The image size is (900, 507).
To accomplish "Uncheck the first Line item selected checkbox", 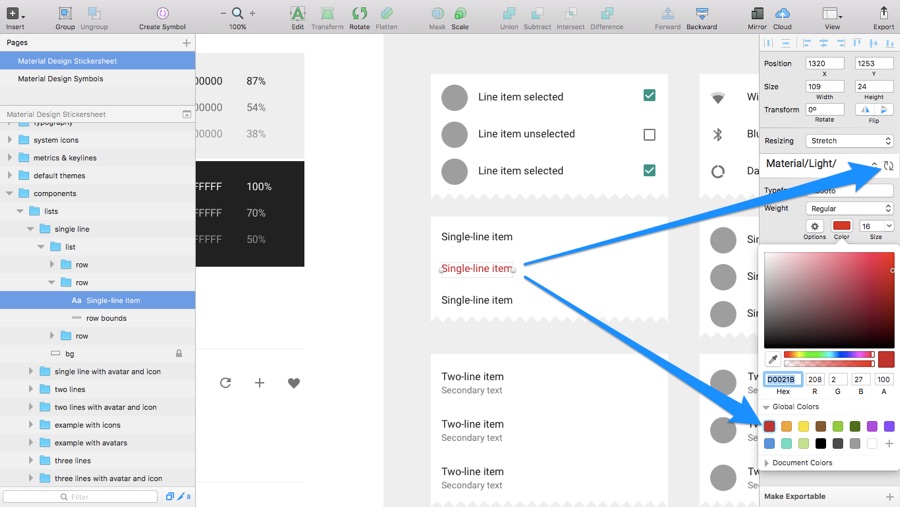I will point(649,95).
